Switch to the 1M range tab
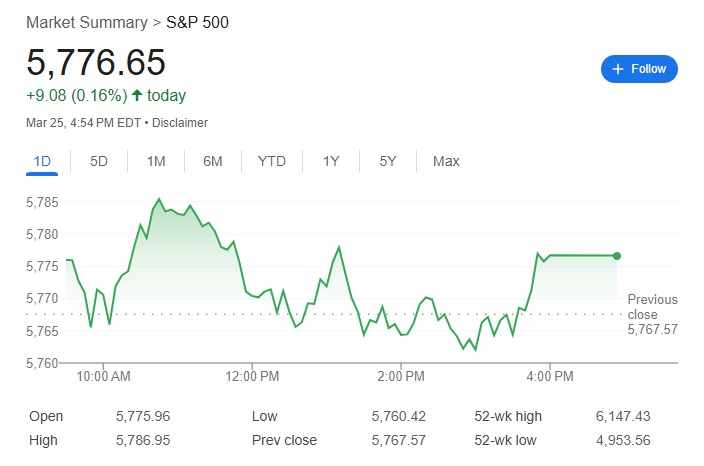This screenshot has width=704, height=466. (x=156, y=161)
